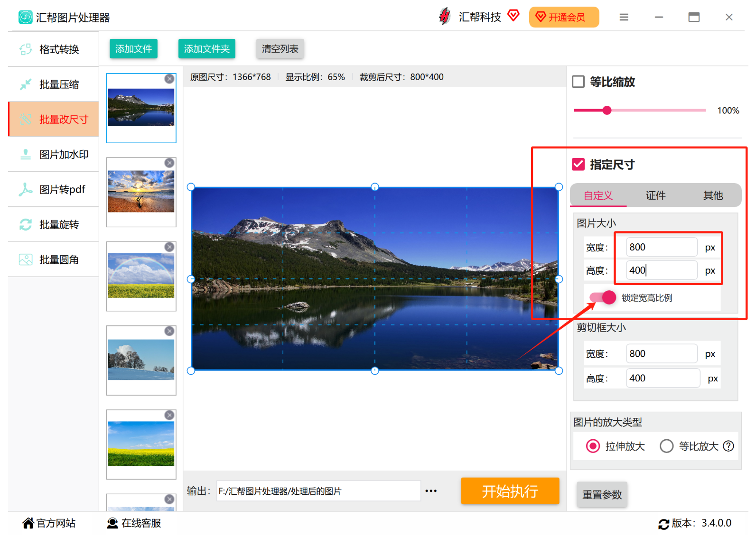Screen dimensions: 756x546
Task: Select the mountain lake thumbnail
Action: pyautogui.click(x=141, y=108)
